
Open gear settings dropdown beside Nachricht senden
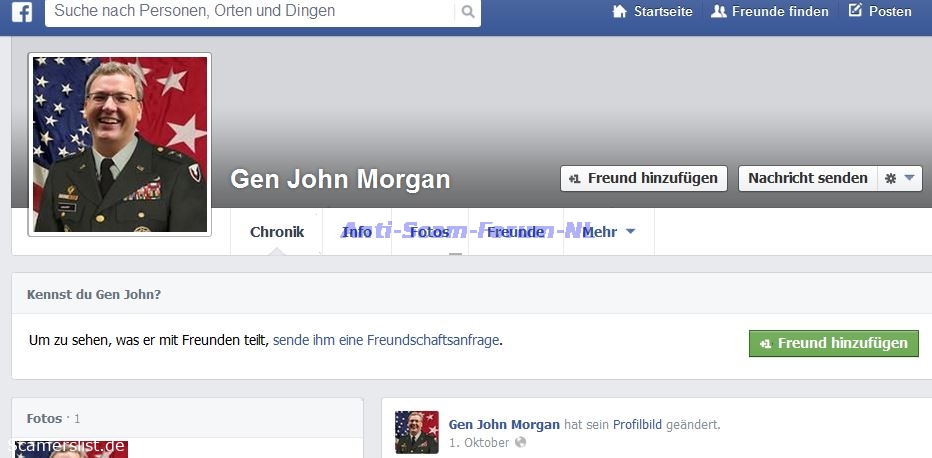pos(899,178)
